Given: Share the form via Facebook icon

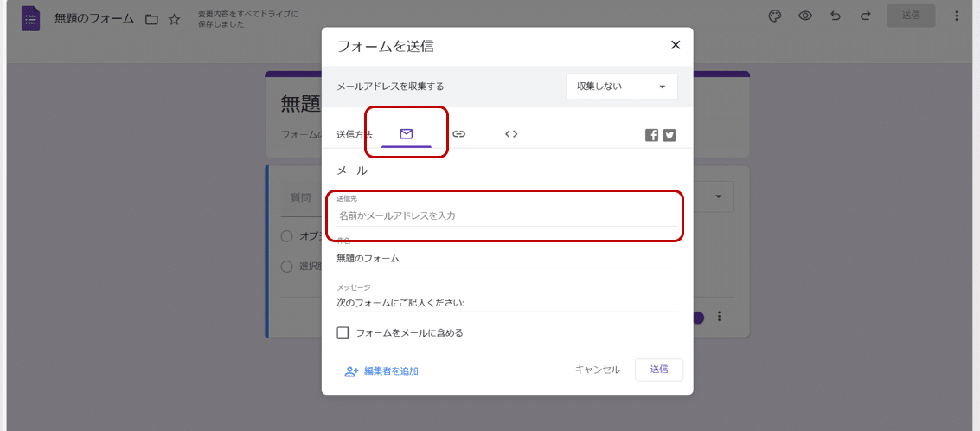Looking at the screenshot, I should coord(651,135).
